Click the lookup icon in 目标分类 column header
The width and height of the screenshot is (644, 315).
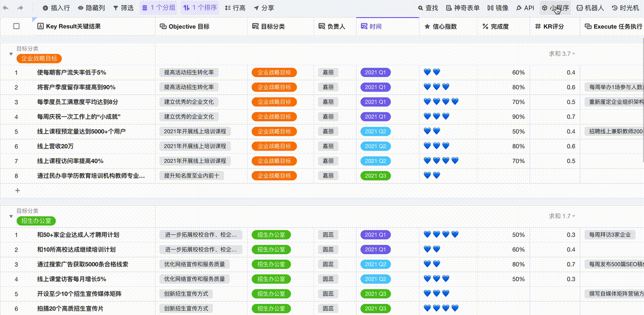pos(255,26)
